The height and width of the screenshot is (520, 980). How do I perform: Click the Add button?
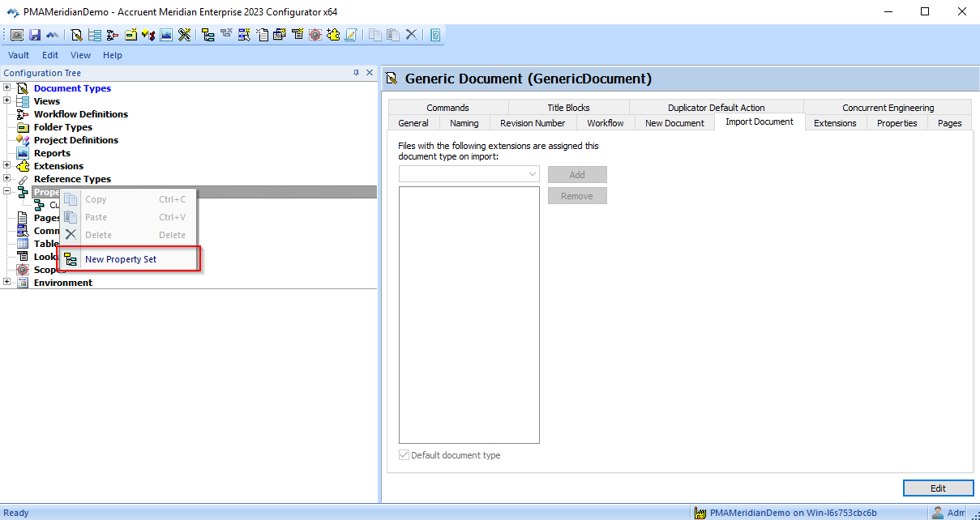pyautogui.click(x=577, y=175)
